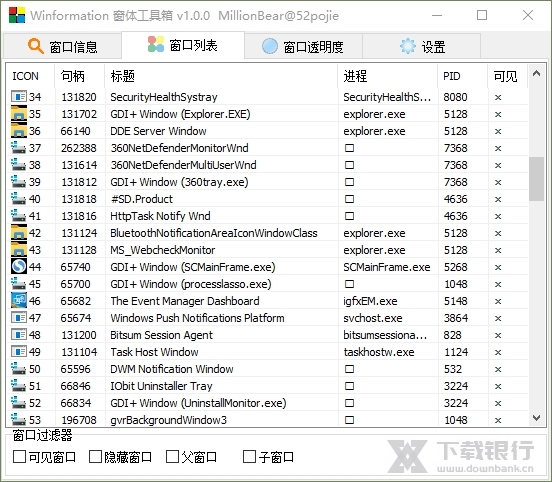Select title GDI+ Window (SCMainFrame.exe)

[x=193, y=267]
